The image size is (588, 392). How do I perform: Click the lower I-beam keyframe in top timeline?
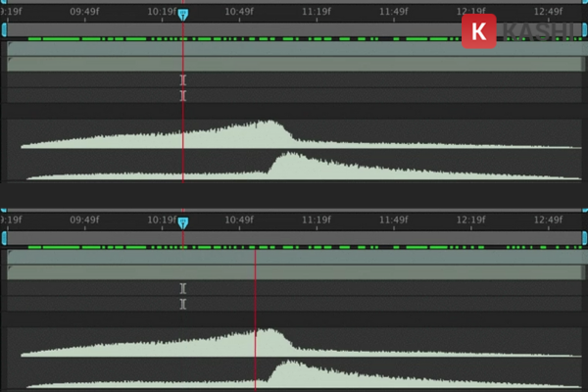tap(183, 96)
